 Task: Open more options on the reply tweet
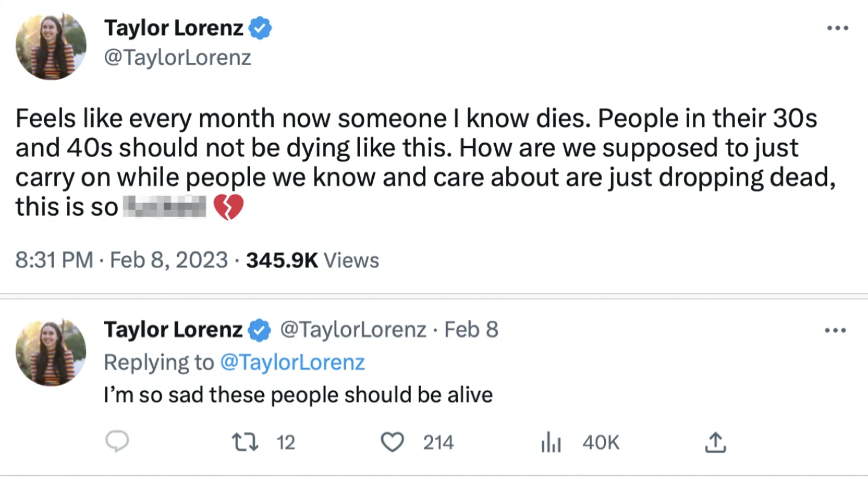[835, 331]
